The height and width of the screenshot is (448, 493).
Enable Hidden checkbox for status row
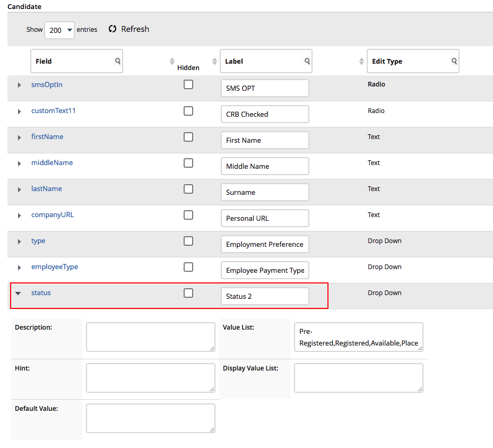click(x=188, y=293)
